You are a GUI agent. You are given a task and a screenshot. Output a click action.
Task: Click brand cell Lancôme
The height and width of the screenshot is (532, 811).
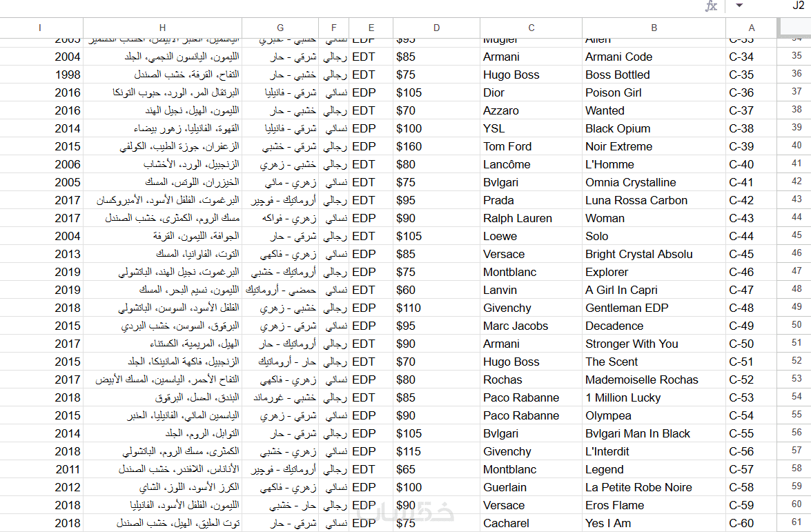click(x=531, y=164)
